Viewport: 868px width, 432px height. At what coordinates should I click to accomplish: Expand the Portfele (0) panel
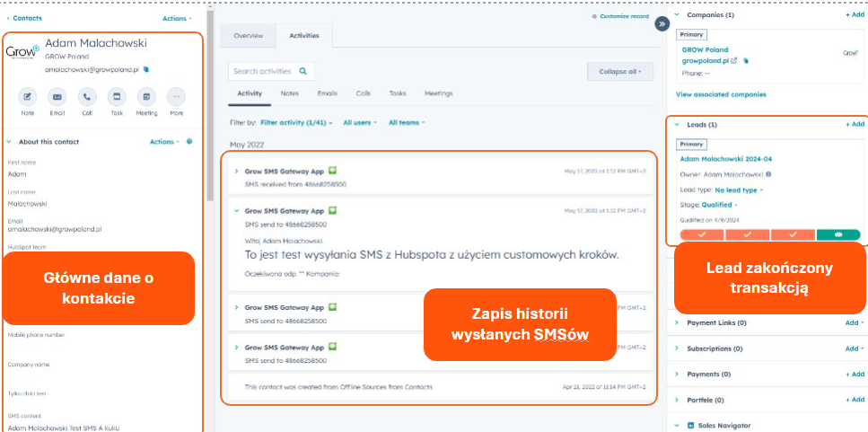[x=677, y=400]
